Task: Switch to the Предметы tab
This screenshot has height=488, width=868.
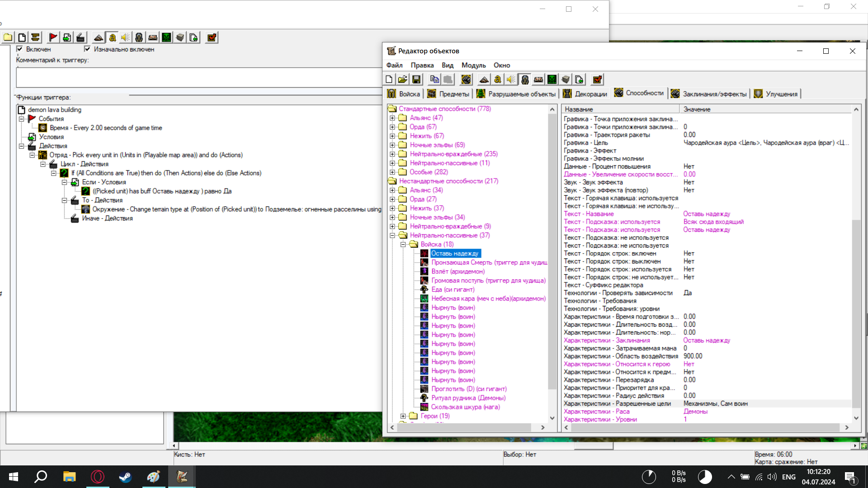Action: click(449, 94)
